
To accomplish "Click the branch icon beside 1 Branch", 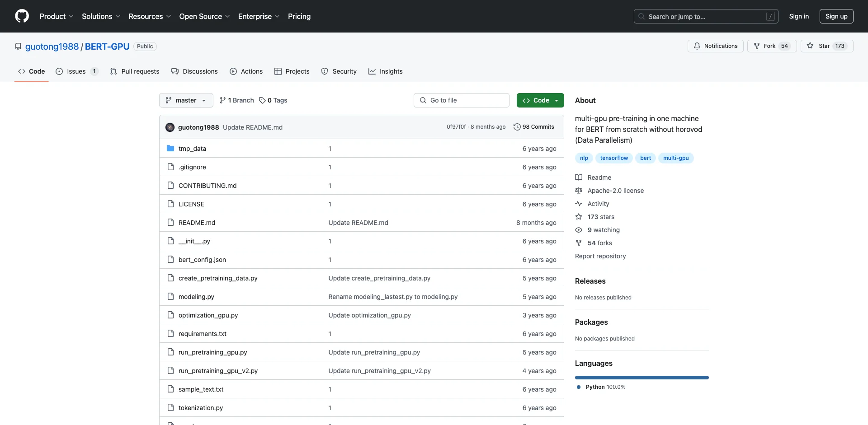I will pos(223,100).
